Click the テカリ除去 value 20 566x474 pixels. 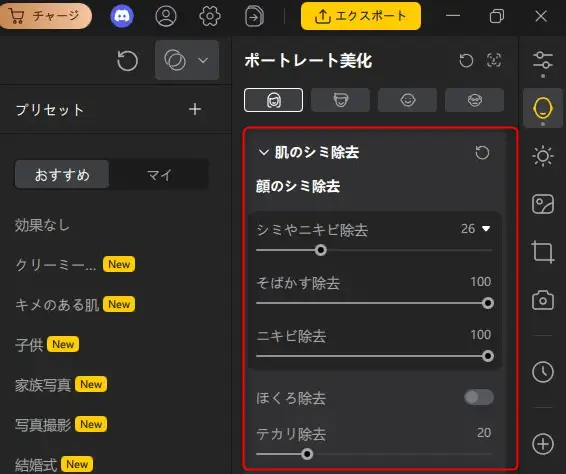point(484,432)
